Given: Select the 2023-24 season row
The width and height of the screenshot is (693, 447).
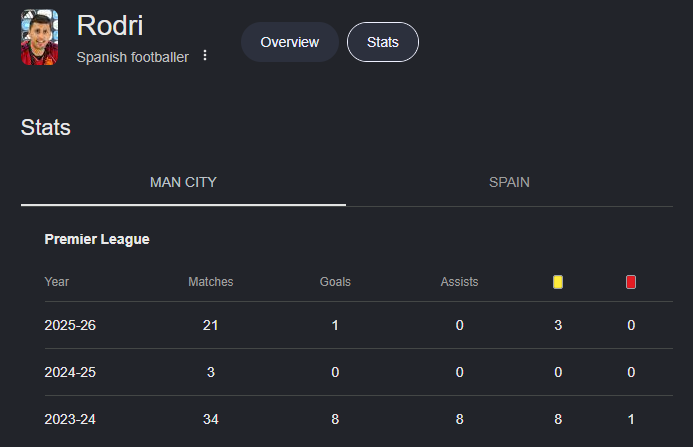Looking at the screenshot, I should click(358, 419).
